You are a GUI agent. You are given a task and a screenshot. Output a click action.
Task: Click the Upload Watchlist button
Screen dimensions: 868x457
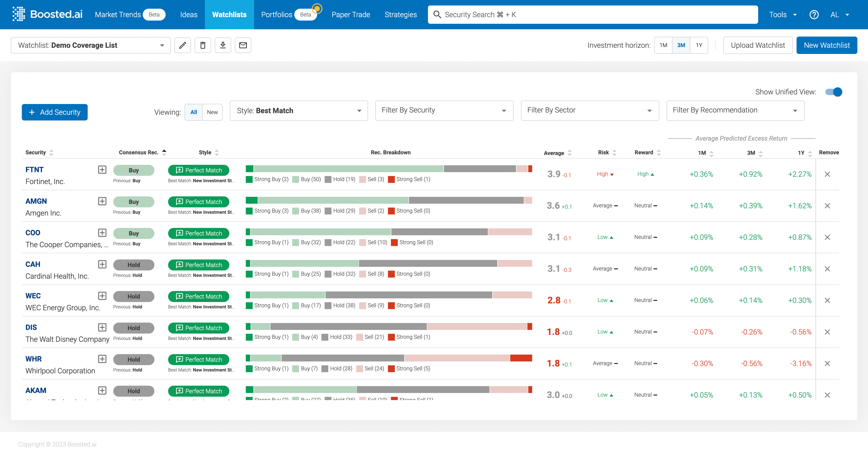(x=757, y=45)
